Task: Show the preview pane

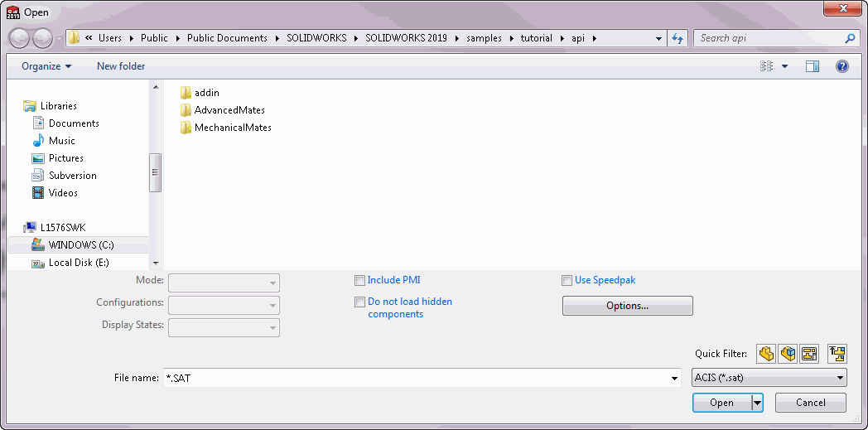Action: click(813, 66)
